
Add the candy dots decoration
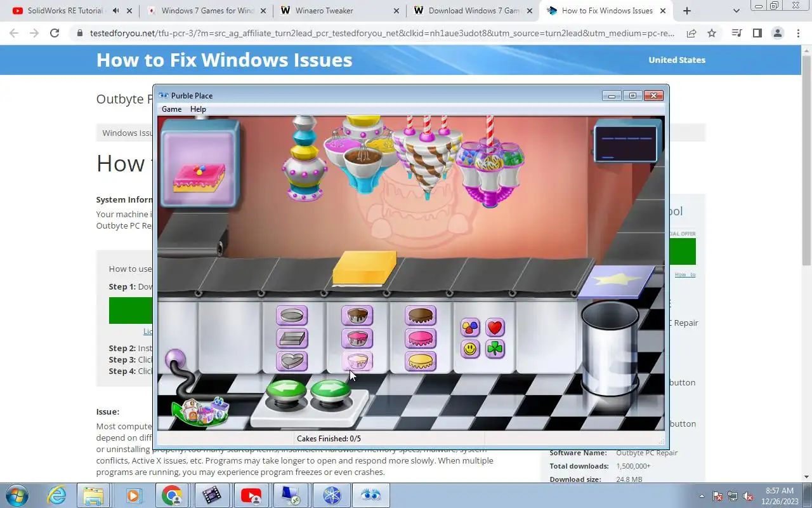tap(470, 328)
